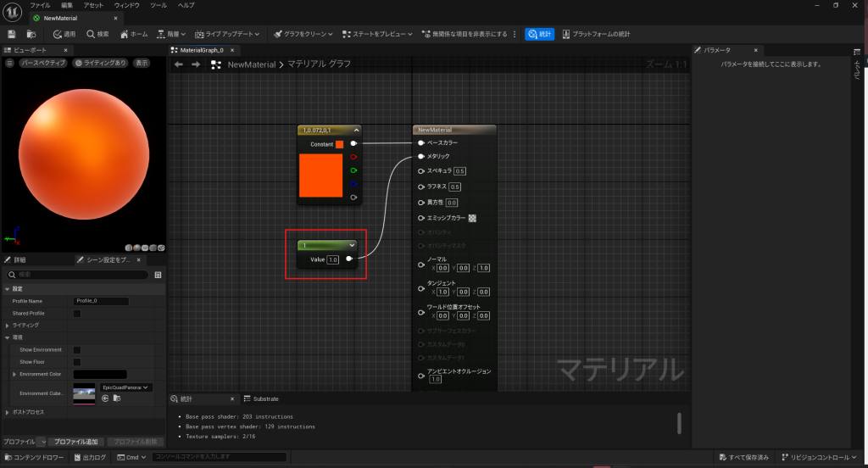Check the Show Environment checkbox
This screenshot has width=868, height=468.
[77, 349]
